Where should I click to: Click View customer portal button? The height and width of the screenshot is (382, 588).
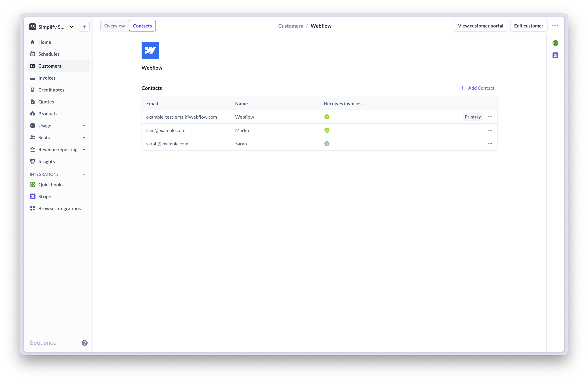click(x=480, y=26)
